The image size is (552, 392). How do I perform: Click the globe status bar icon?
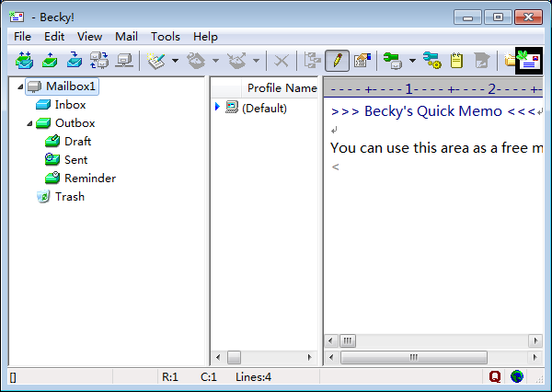[517, 376]
